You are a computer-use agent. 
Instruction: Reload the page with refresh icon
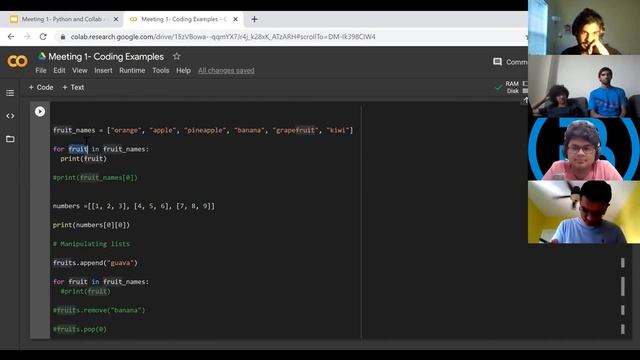pyautogui.click(x=43, y=37)
